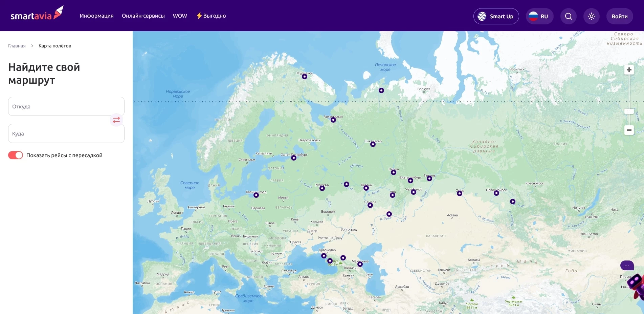Open the search magnifier icon

click(x=568, y=16)
